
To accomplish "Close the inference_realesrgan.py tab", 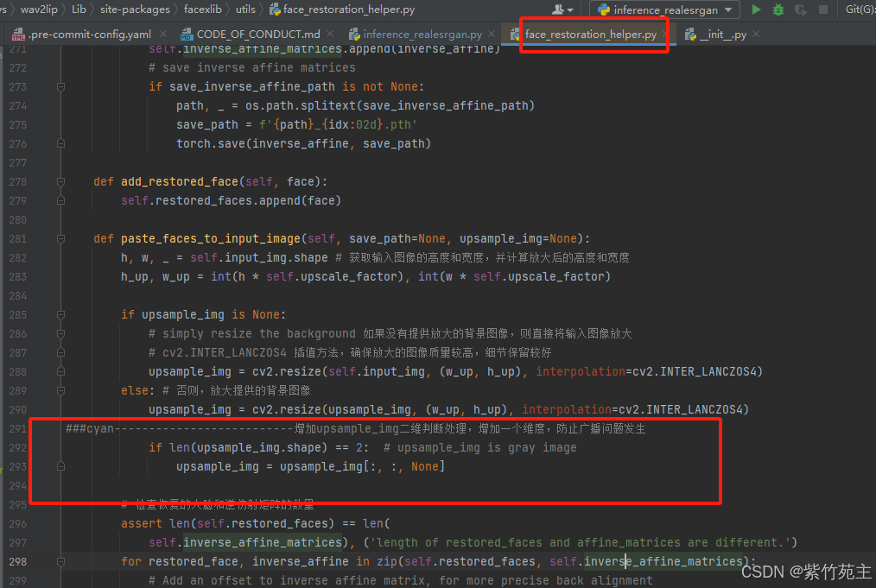I will click(492, 34).
